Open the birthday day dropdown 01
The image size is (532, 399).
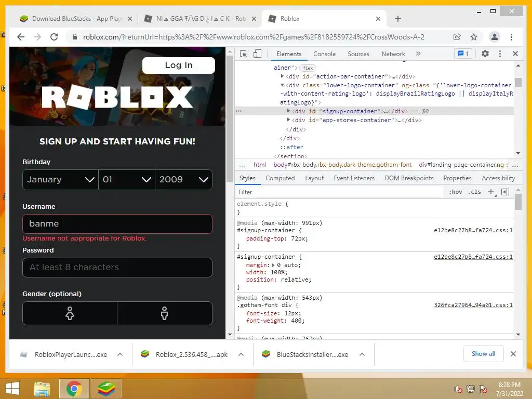[127, 179]
